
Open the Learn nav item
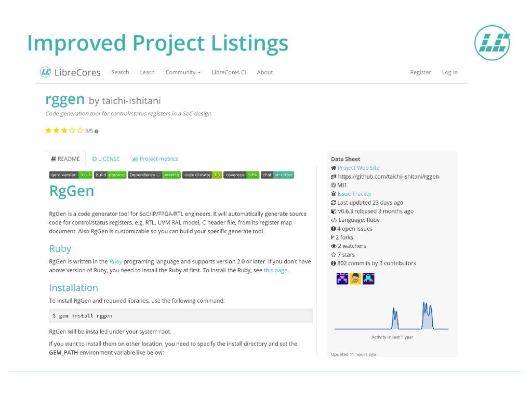click(147, 72)
